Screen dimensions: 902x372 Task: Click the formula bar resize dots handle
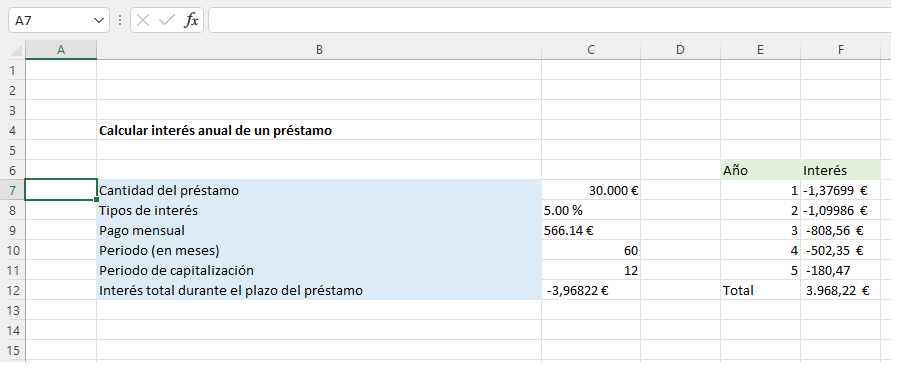(x=120, y=21)
